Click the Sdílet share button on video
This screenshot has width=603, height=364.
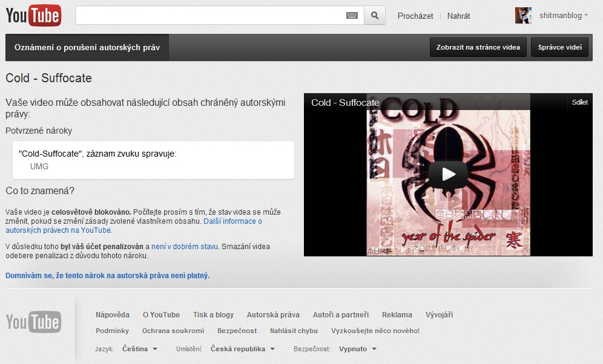pyautogui.click(x=579, y=102)
